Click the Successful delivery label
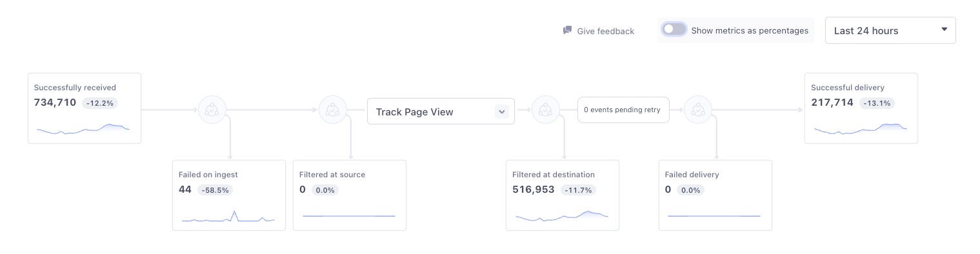This screenshot has height=254, width=980. click(x=848, y=88)
